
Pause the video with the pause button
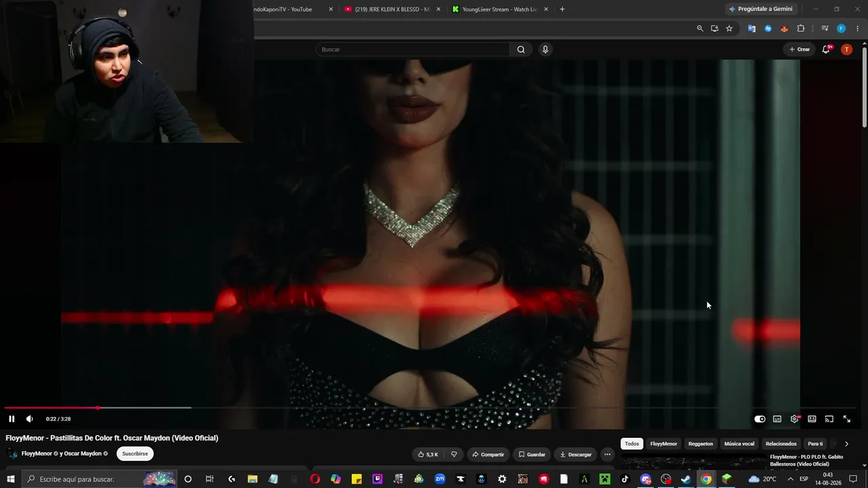12,419
